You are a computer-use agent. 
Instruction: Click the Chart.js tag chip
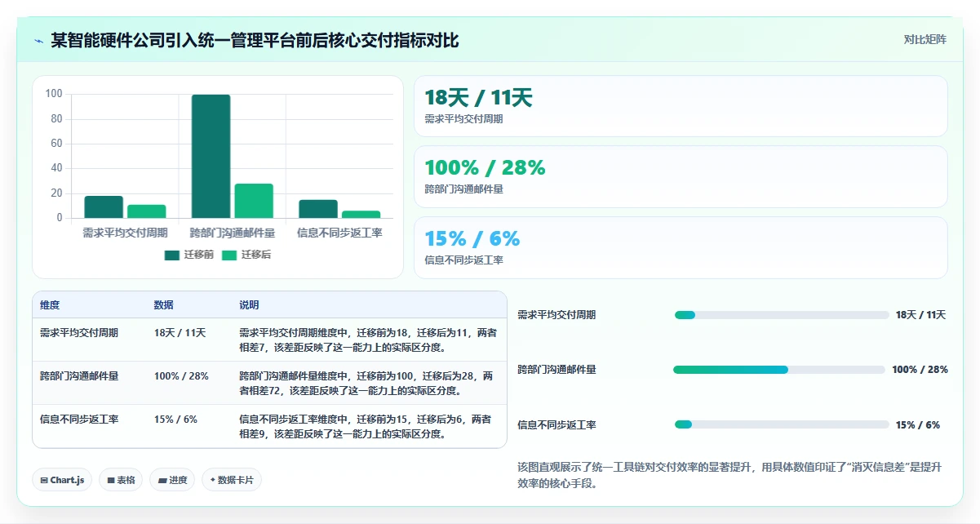coord(63,480)
